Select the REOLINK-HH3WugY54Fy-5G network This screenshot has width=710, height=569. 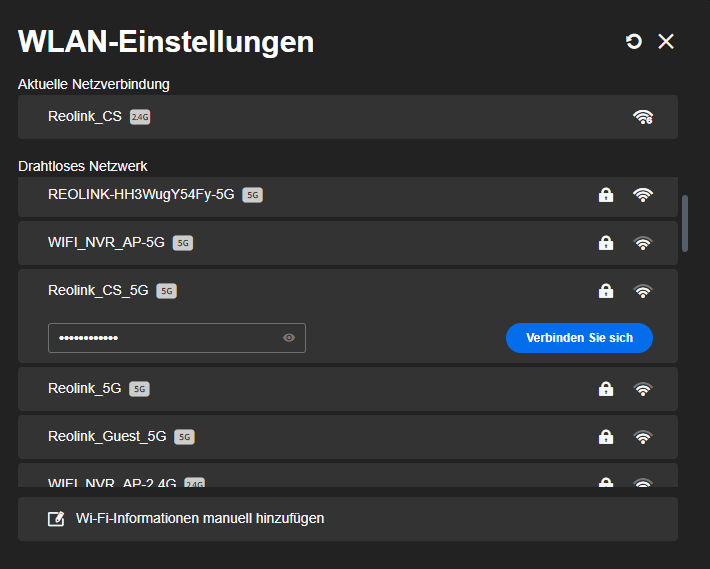coord(348,197)
